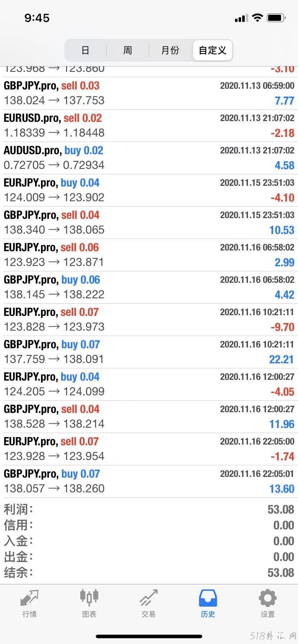This screenshot has width=298, height=644.
Task: Open the GBPJPY.pro sell 0.03 trade
Action: (149, 93)
